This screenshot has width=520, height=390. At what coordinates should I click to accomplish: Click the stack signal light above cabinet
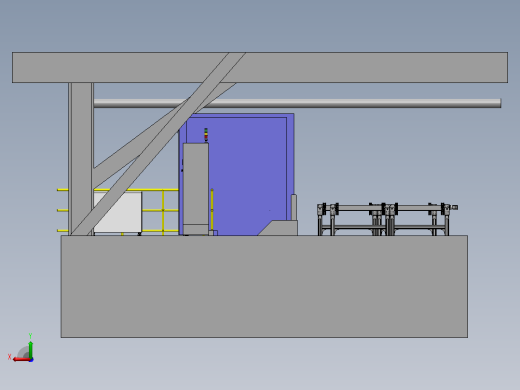click(x=206, y=135)
